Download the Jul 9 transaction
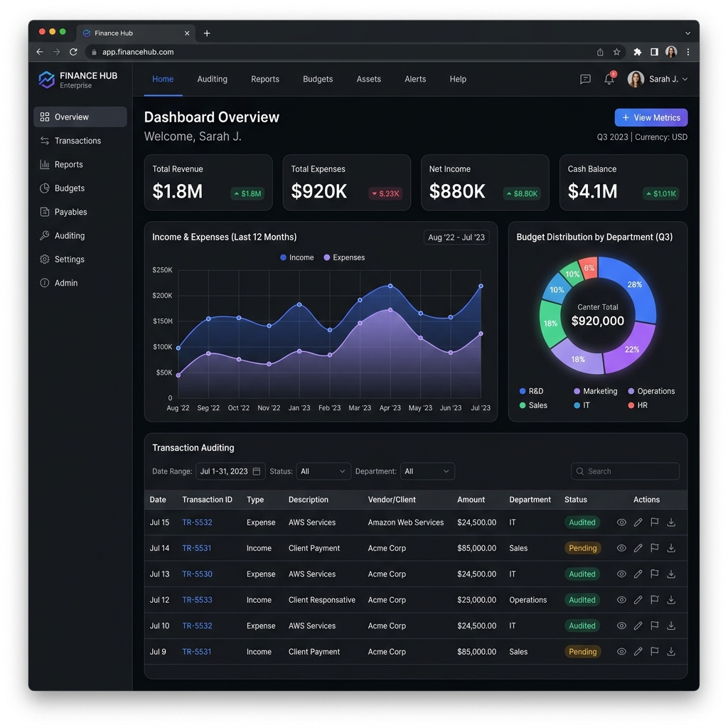 click(x=671, y=652)
